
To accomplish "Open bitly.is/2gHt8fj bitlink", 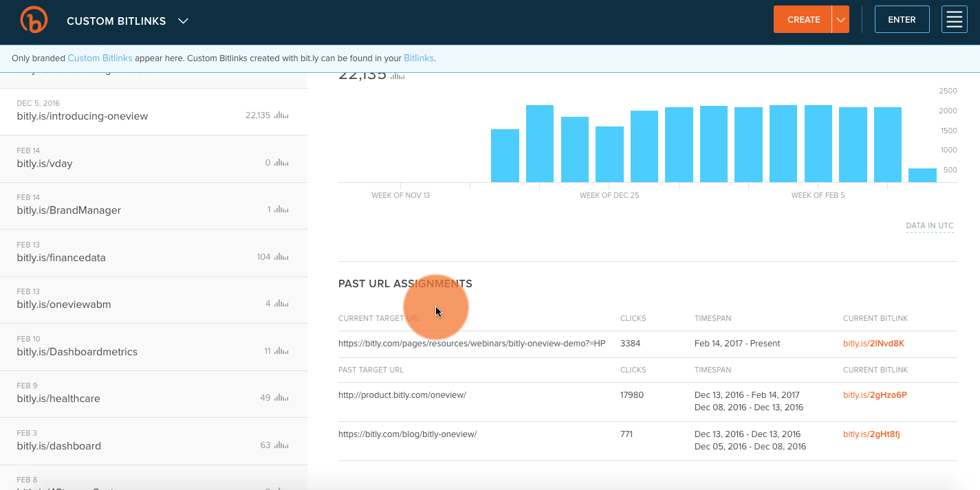I will pos(871,434).
